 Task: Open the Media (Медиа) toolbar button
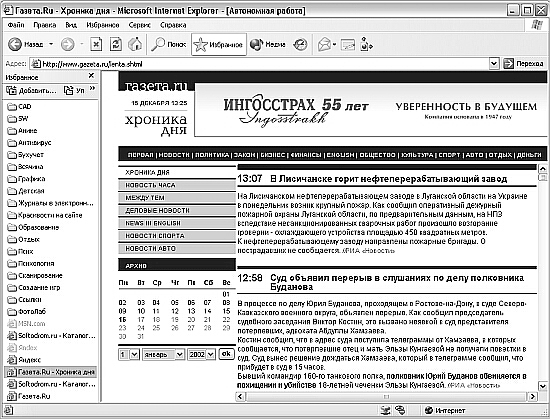coord(267,44)
